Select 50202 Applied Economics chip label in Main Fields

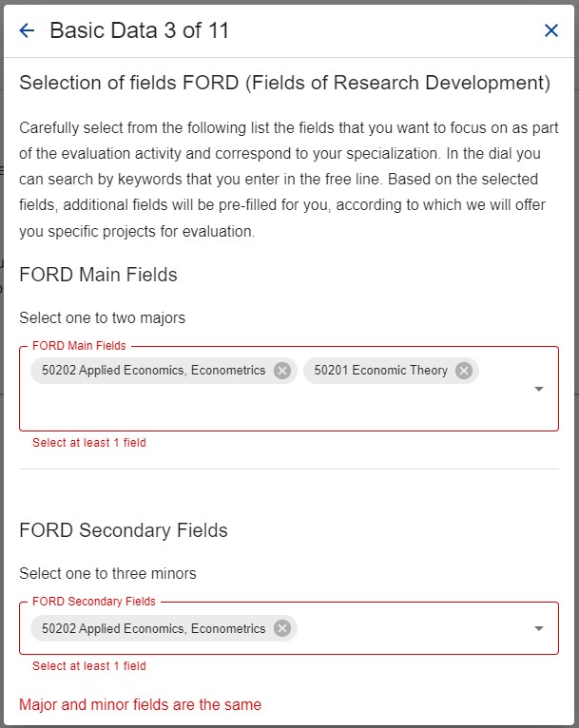pyautogui.click(x=154, y=371)
